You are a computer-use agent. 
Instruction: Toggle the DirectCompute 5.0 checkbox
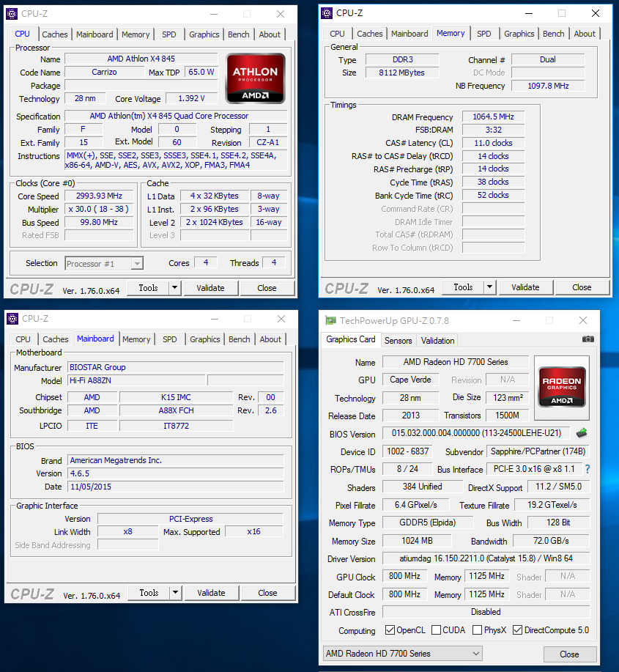pyautogui.click(x=517, y=629)
